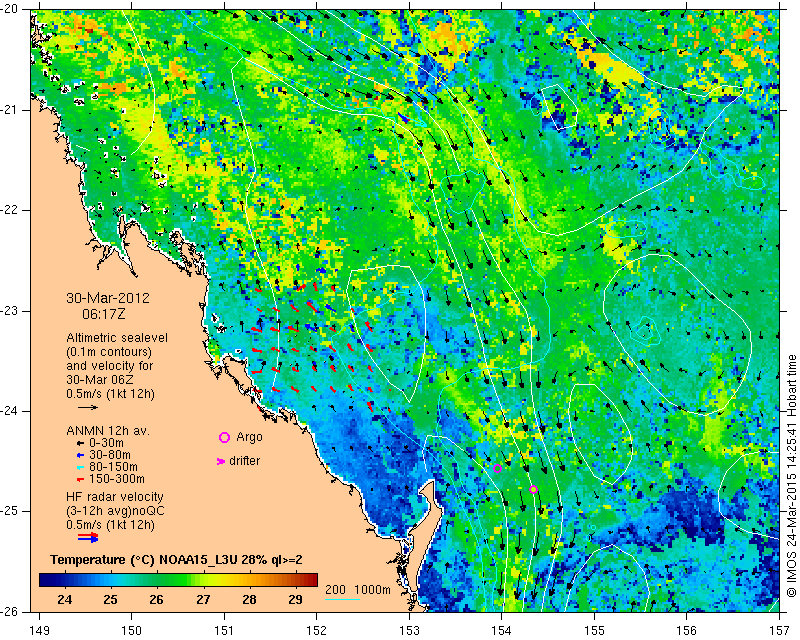Click the red 150-300m legend arrow
Image resolution: width=800 pixels, height=640 pixels.
click(80, 479)
